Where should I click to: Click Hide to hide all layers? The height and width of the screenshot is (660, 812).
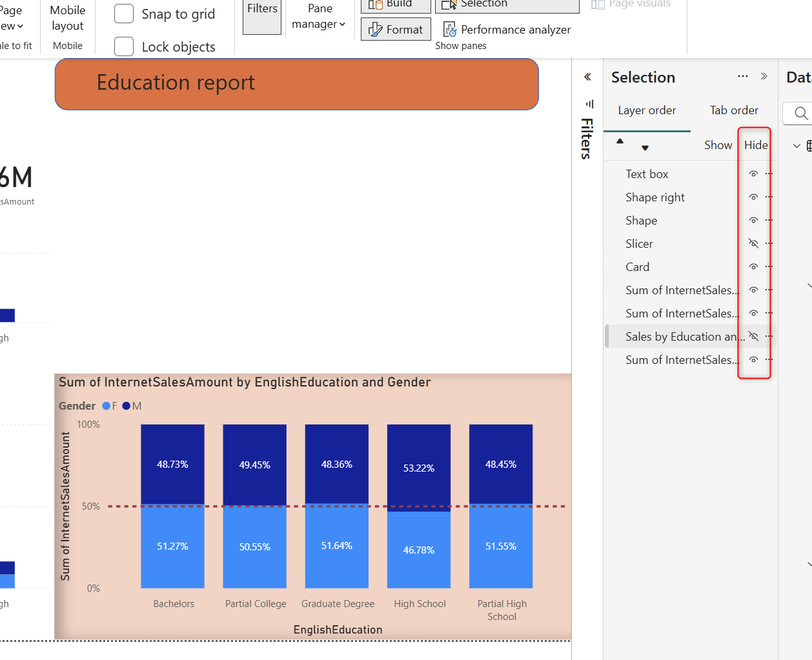coord(755,145)
